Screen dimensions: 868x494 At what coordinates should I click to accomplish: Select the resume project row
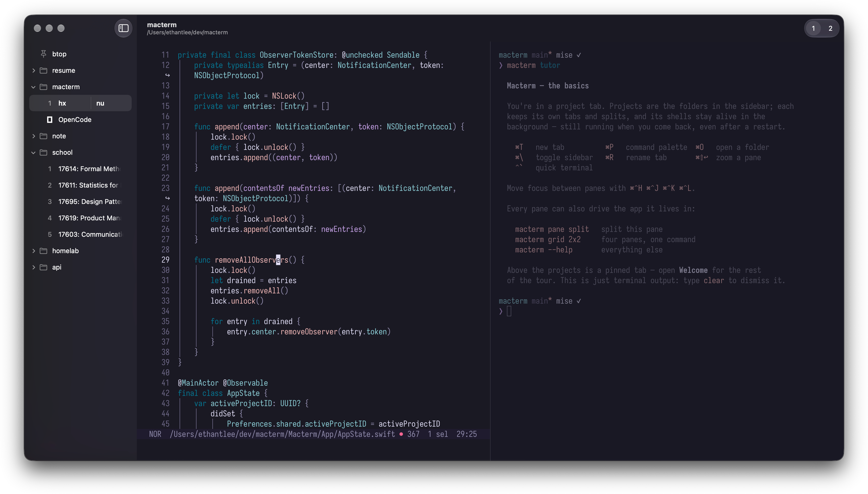(81, 70)
